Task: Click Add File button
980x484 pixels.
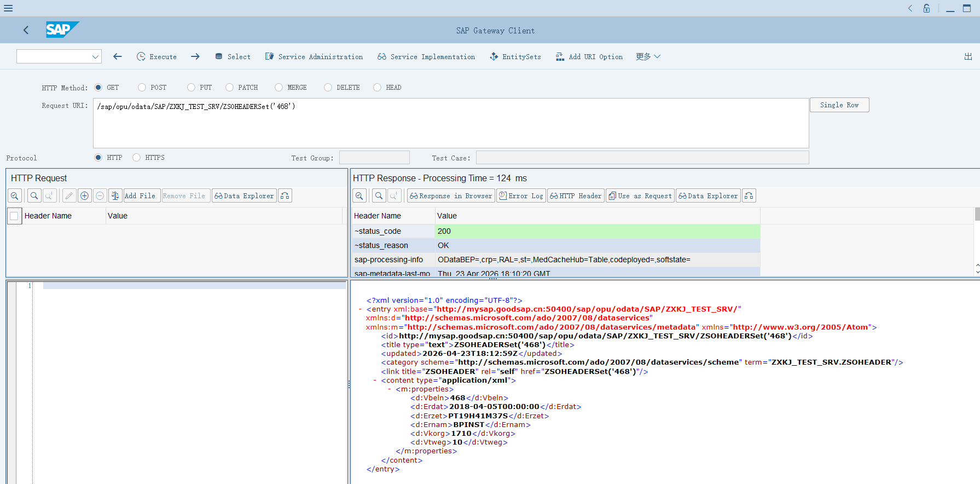Action: (142, 195)
